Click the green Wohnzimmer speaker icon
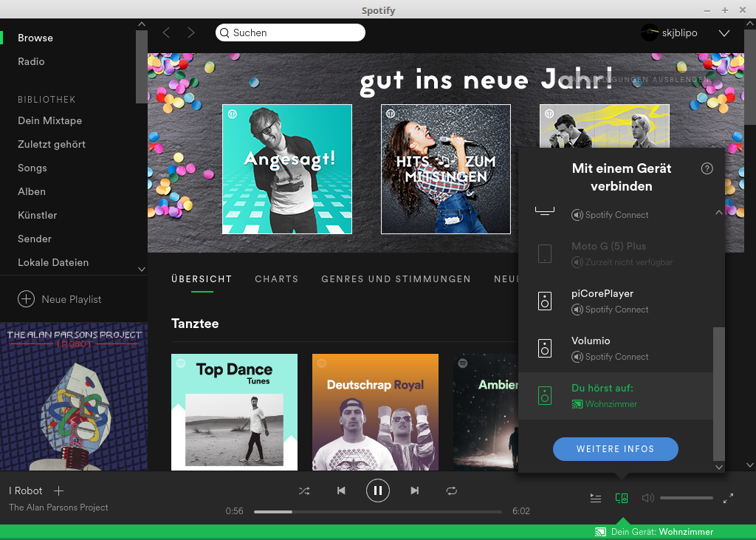This screenshot has width=756, height=540. click(x=545, y=396)
